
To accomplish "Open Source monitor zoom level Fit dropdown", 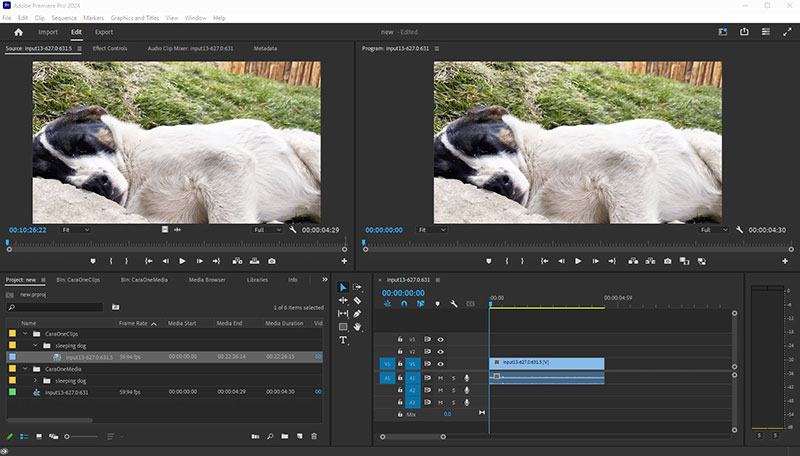I will pos(76,230).
